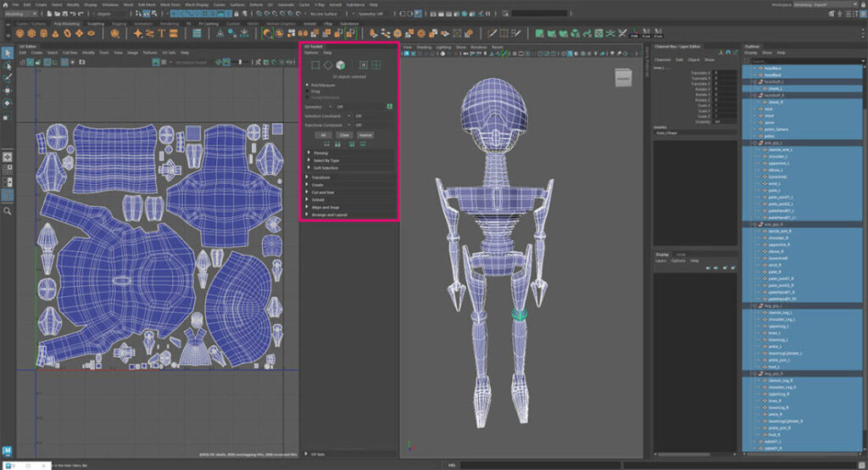This screenshot has height=470, width=868.
Task: Click the square-corner selection mode icon in UV Toolkit
Action: coord(315,65)
